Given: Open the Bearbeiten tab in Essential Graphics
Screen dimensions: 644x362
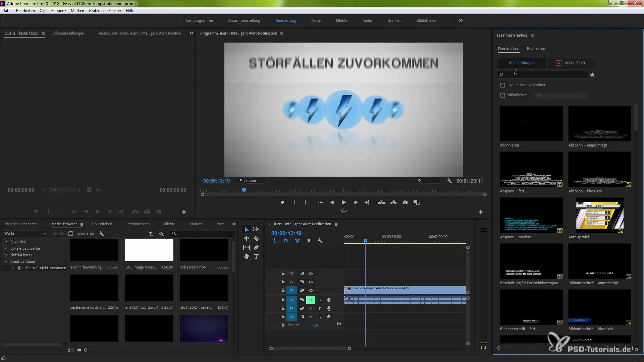Looking at the screenshot, I should click(x=536, y=49).
